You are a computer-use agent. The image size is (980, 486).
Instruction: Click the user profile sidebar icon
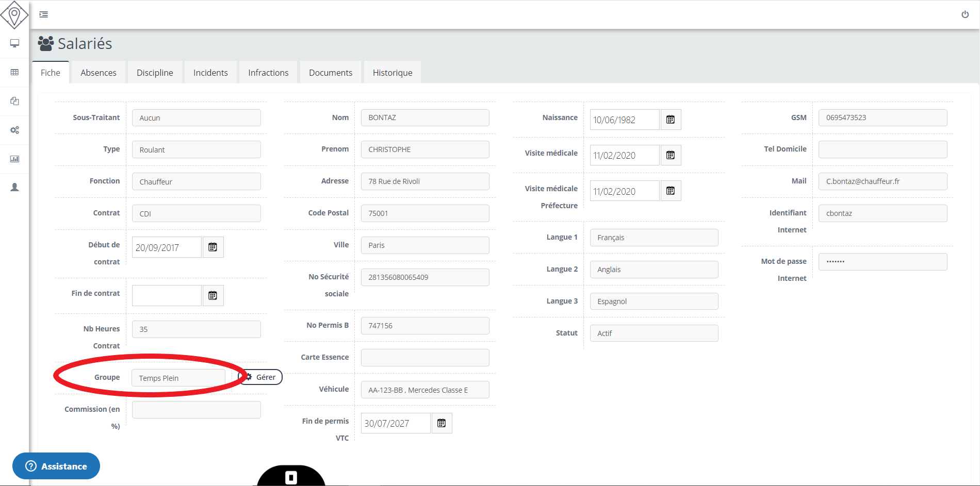pos(14,187)
